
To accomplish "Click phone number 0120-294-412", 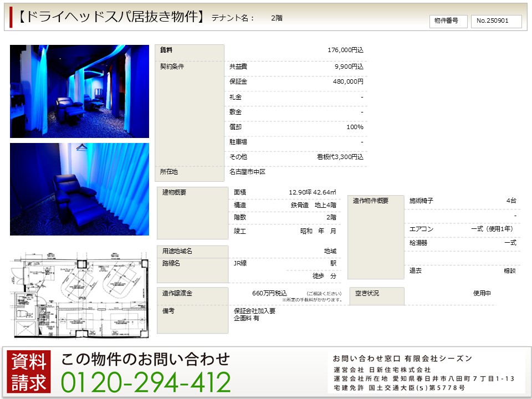I will click(x=146, y=382).
